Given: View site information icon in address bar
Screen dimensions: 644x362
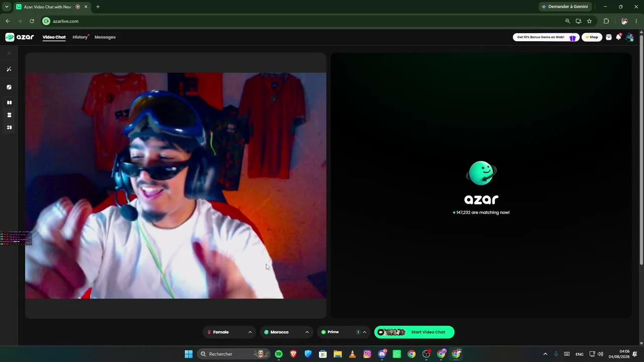Looking at the screenshot, I should pos(46,21).
